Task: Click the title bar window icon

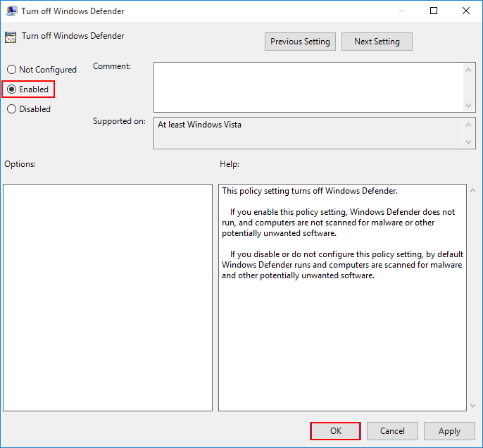Action: coord(11,11)
